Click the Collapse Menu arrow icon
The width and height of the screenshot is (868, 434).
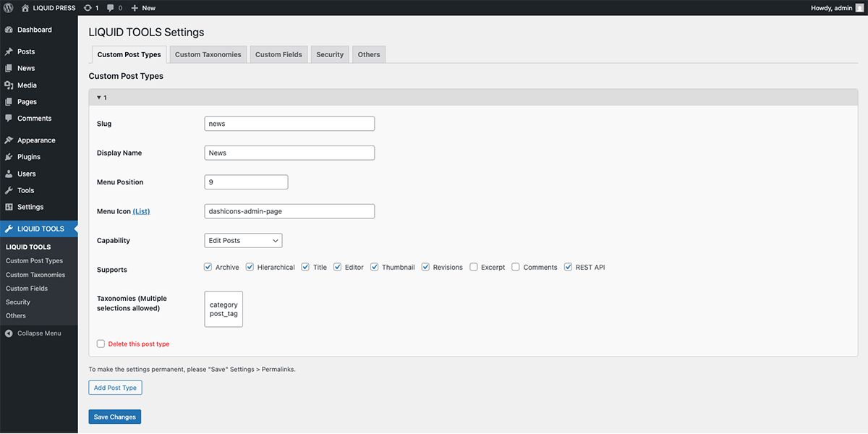click(x=9, y=333)
